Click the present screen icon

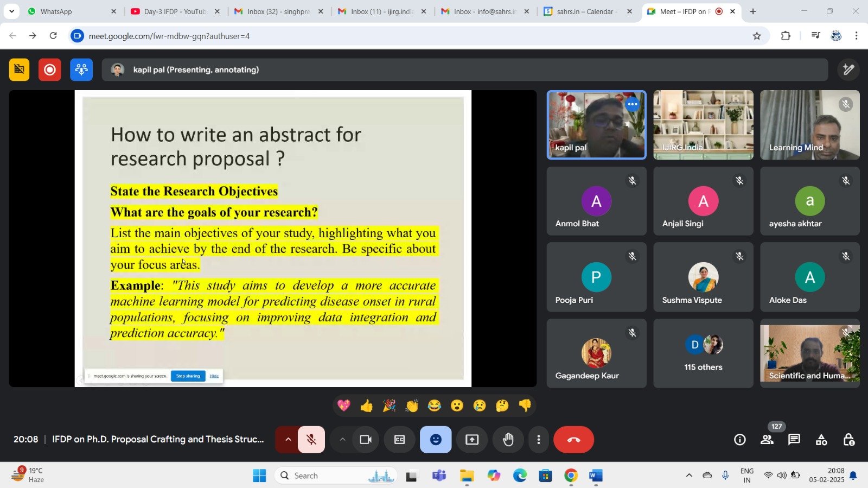472,440
